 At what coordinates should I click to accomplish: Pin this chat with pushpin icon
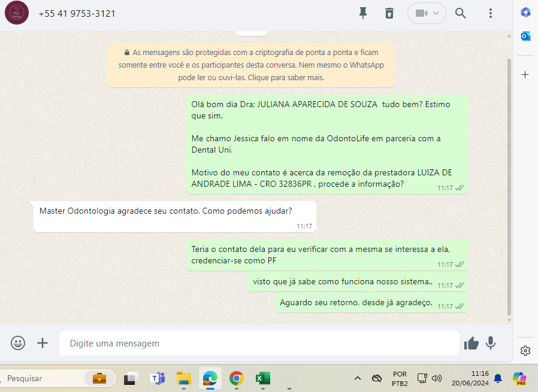point(362,13)
